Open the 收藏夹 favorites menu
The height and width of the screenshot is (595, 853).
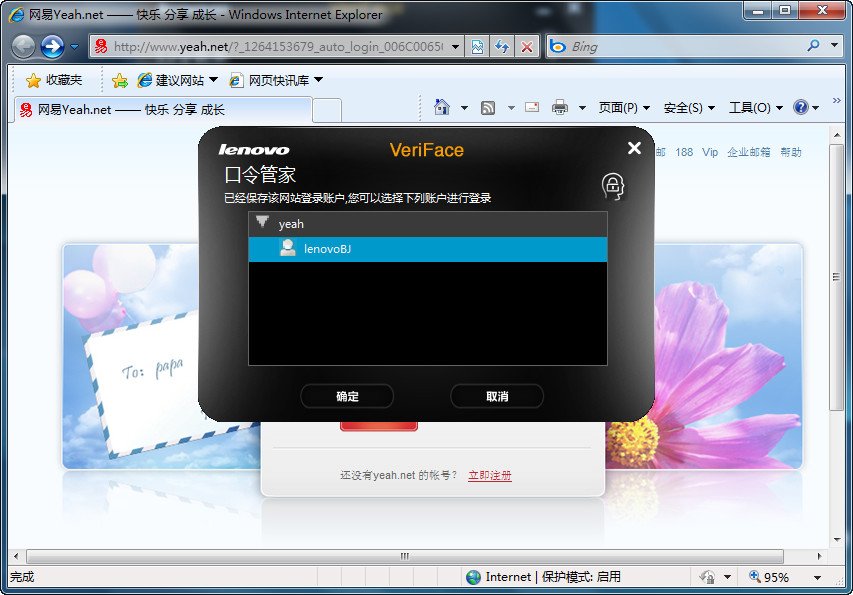pos(56,79)
